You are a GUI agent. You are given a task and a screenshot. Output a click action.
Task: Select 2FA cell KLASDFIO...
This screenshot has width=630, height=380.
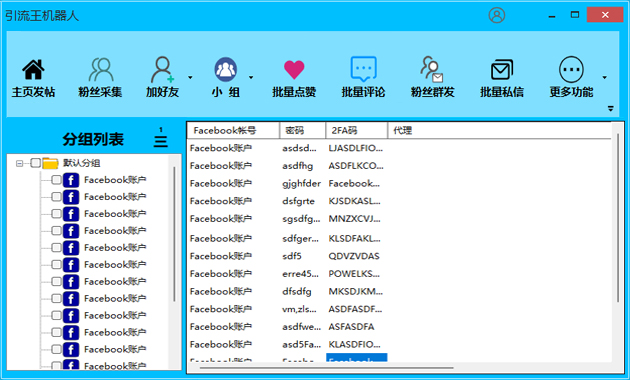click(x=354, y=345)
